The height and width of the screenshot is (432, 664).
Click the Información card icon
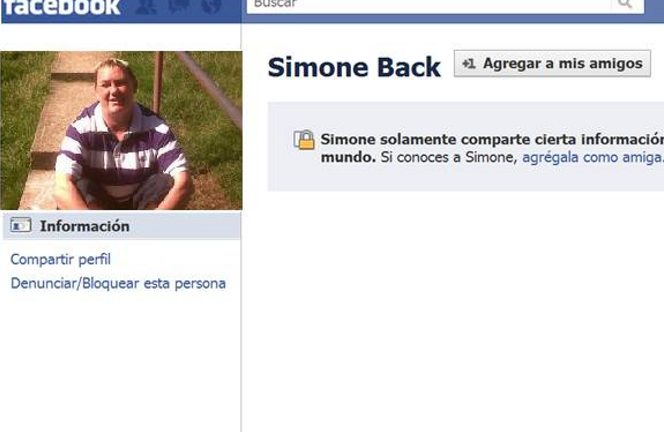click(21, 225)
